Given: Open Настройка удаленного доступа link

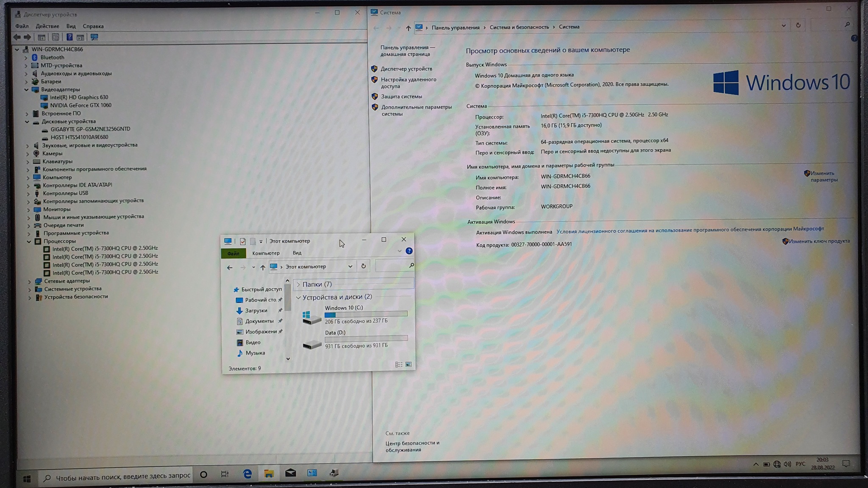Looking at the screenshot, I should point(408,83).
